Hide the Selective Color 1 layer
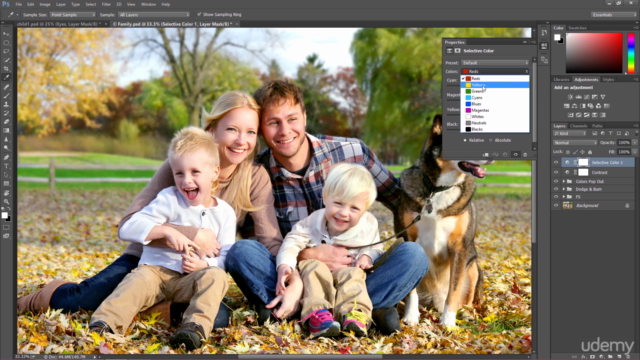This screenshot has width=640, height=360. [556, 162]
